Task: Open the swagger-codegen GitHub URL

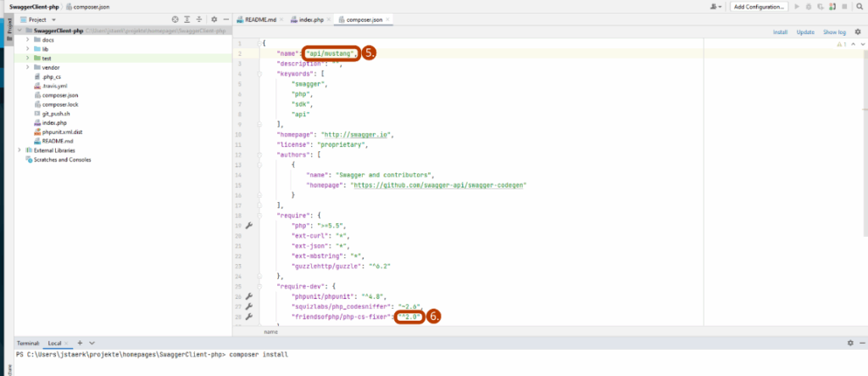Action: 437,185
